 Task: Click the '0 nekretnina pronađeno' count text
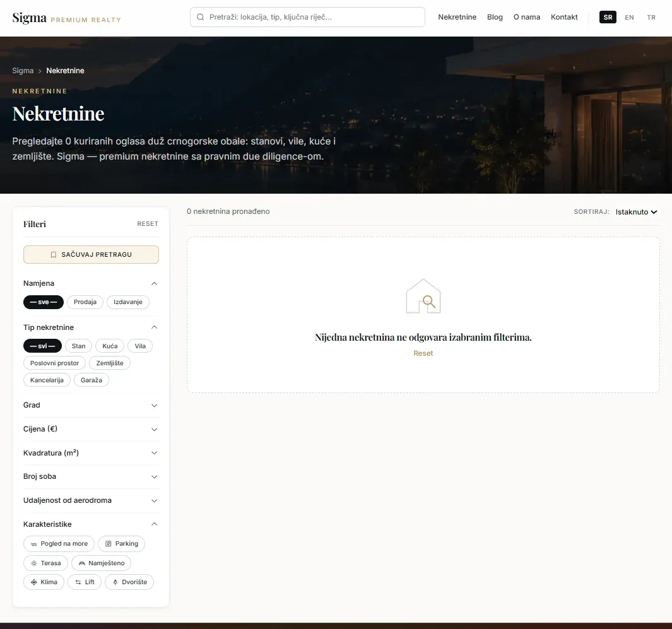pos(228,211)
